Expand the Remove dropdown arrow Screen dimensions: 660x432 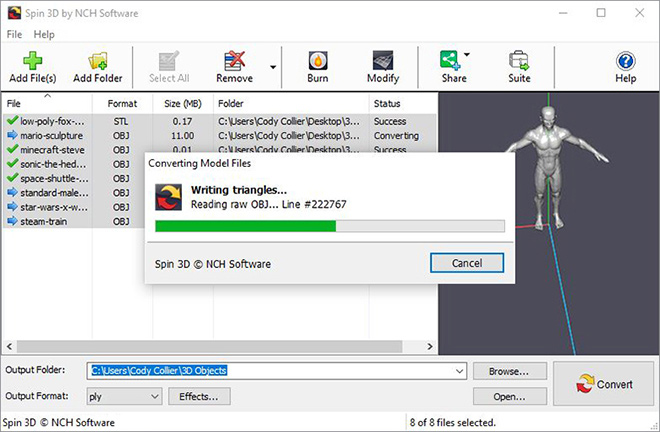click(273, 67)
